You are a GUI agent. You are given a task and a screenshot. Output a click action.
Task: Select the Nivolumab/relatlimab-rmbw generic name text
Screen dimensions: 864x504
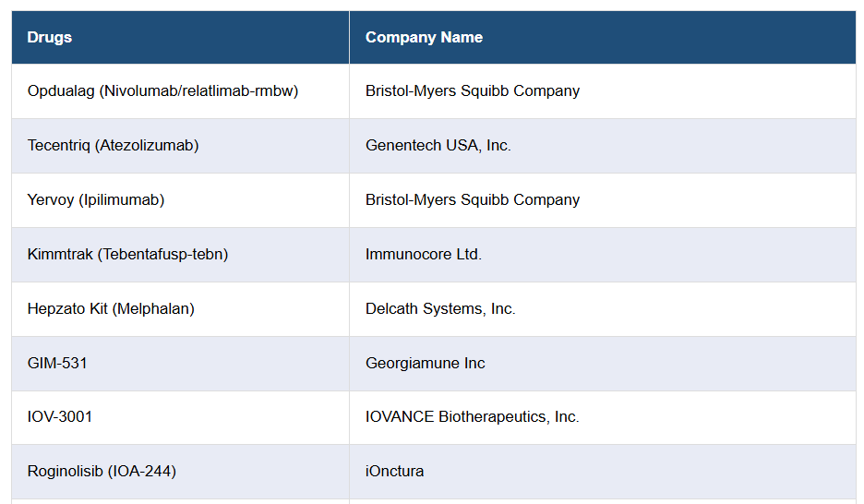[x=200, y=91]
